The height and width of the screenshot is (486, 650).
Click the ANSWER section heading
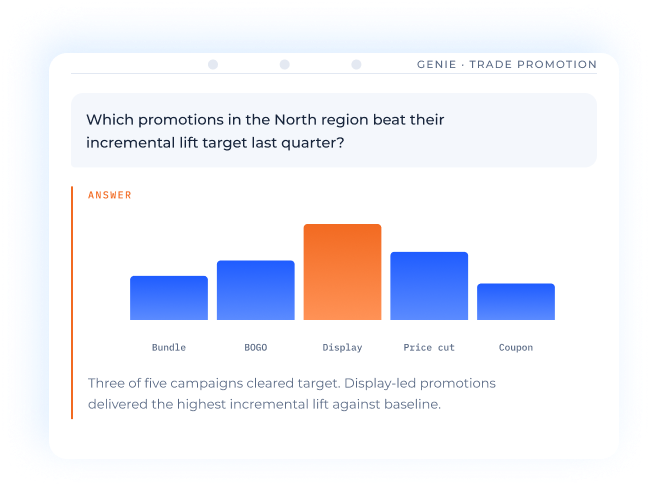pyautogui.click(x=109, y=195)
